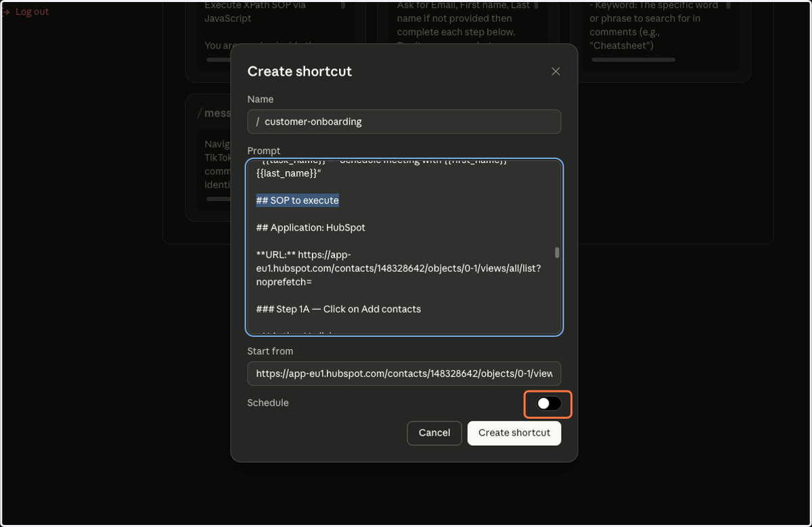The width and height of the screenshot is (812, 527).
Task: Close the Create shortcut dialog
Action: point(556,72)
